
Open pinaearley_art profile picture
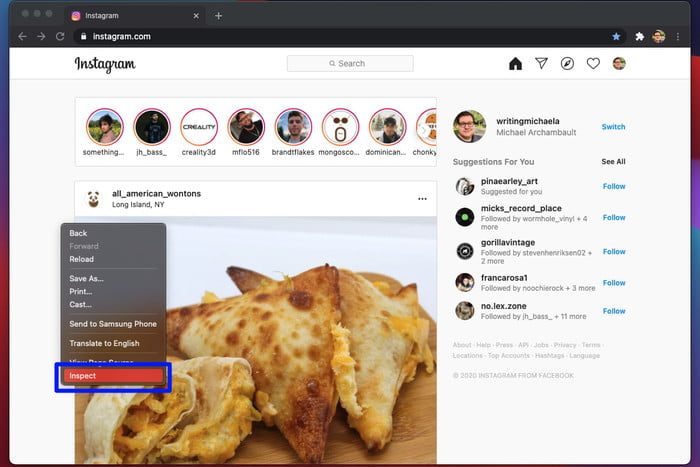pos(465,186)
